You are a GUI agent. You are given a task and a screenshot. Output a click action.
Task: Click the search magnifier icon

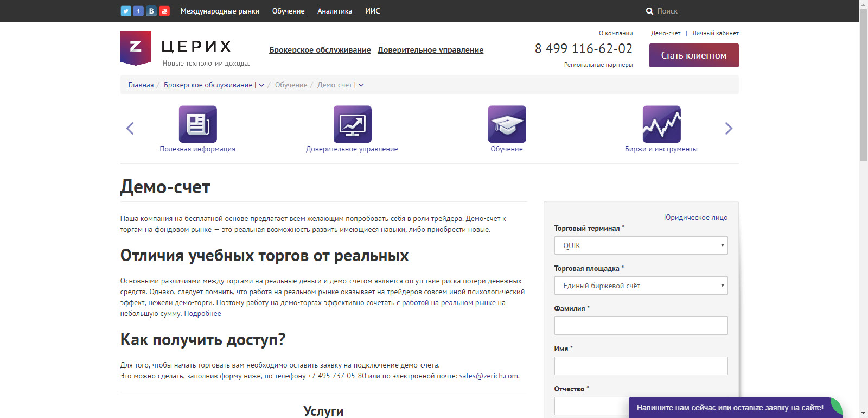pyautogui.click(x=649, y=11)
